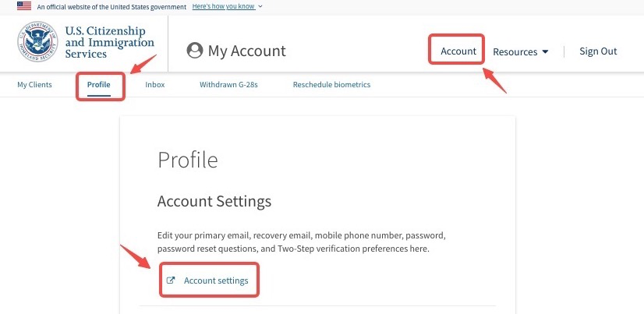Click the Homeland Security seal logo
This screenshot has width=644, height=314.
click(x=37, y=42)
